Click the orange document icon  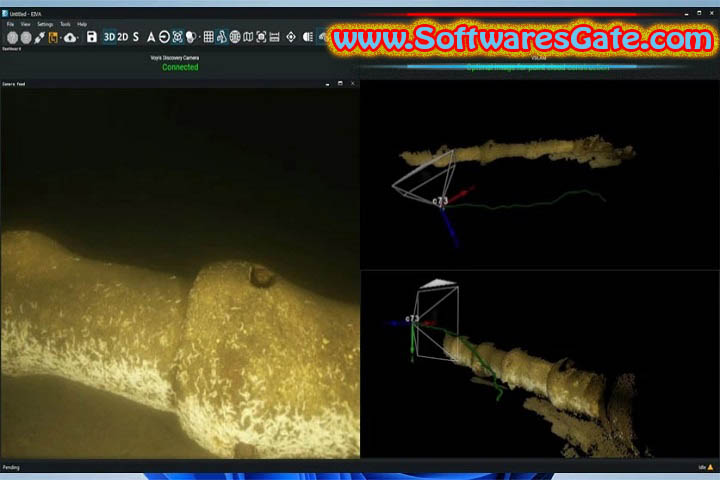click(53, 38)
